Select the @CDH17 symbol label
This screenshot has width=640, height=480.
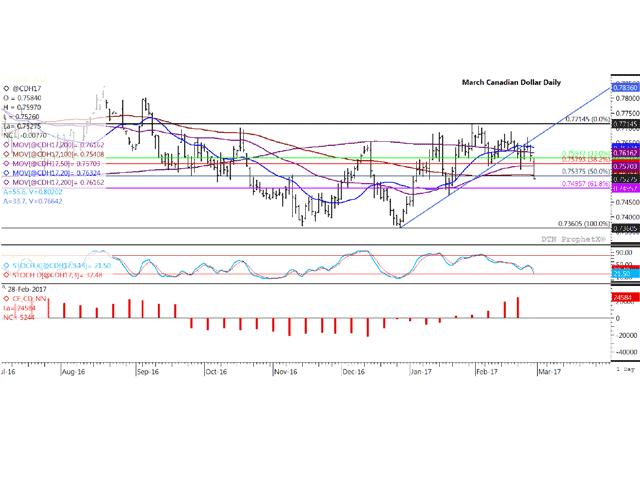[27, 88]
